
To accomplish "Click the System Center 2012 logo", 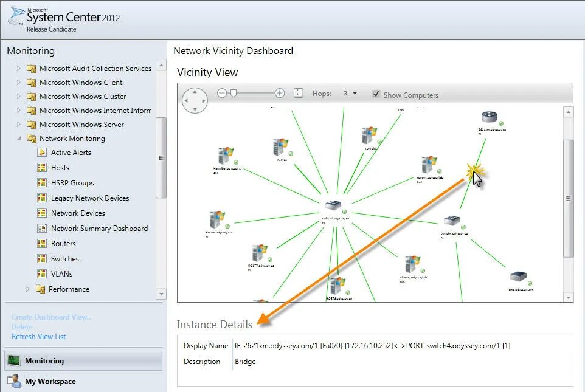I will [64, 19].
